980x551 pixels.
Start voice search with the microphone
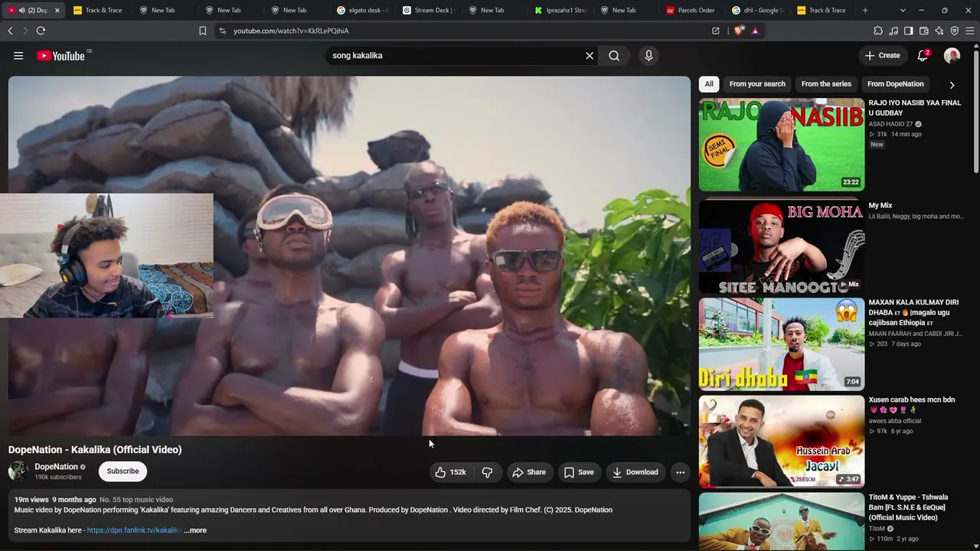648,56
